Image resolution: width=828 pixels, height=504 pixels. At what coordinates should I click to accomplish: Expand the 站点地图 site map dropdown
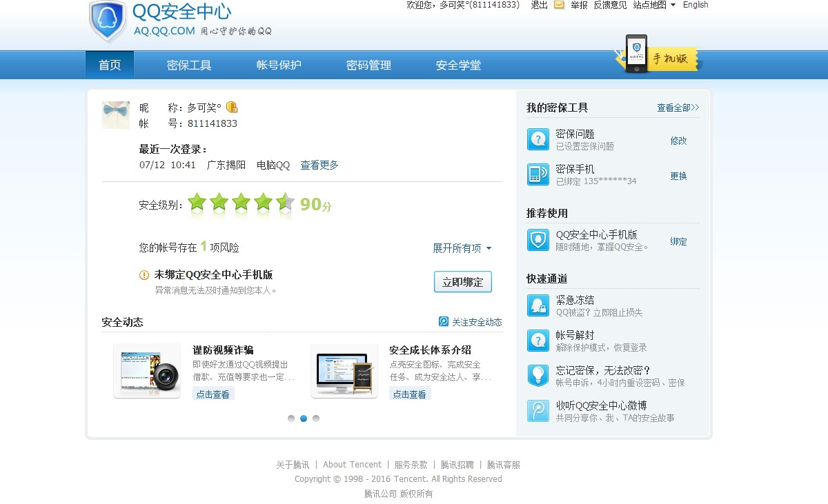[654, 5]
